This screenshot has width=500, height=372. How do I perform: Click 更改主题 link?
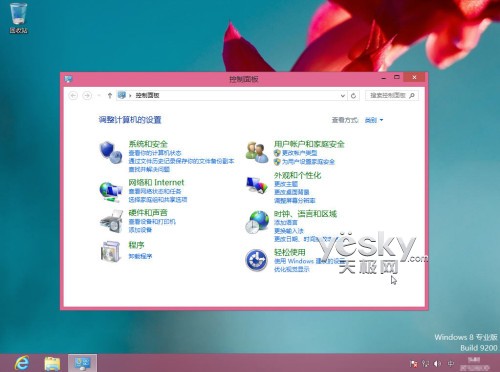[x=286, y=184]
